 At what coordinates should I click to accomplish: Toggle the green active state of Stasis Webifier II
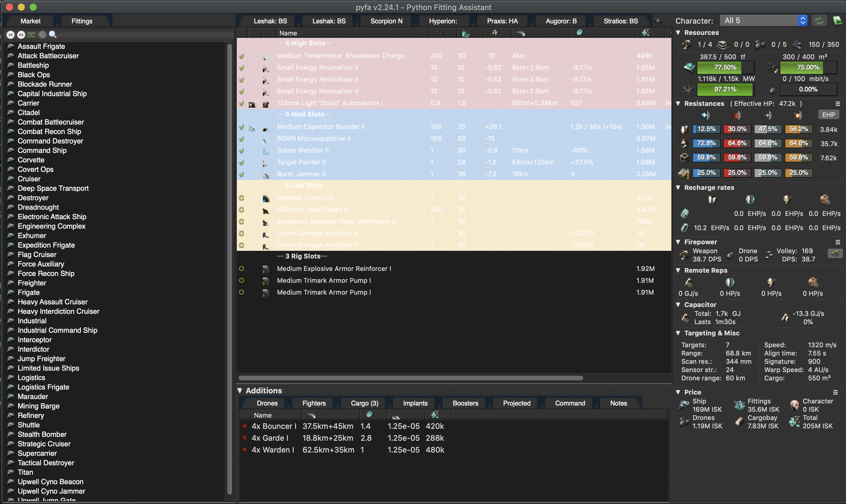click(242, 151)
